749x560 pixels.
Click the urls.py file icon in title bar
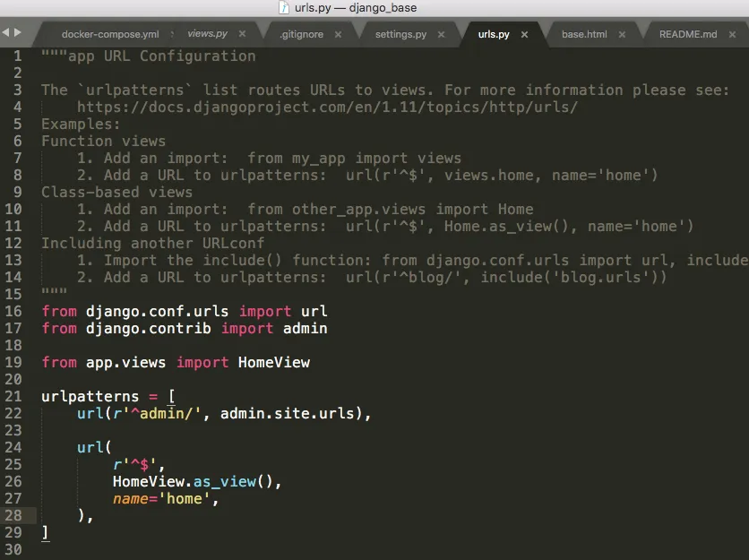pos(284,7)
